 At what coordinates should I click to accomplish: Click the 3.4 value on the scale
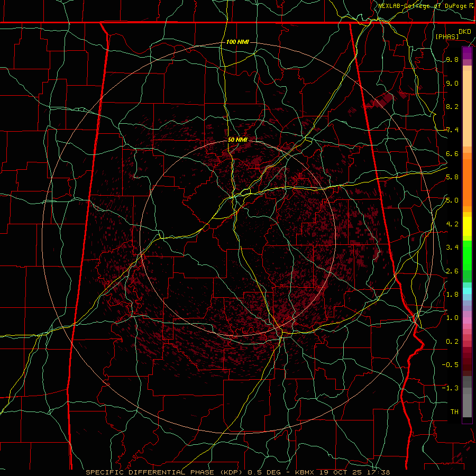pos(452,248)
